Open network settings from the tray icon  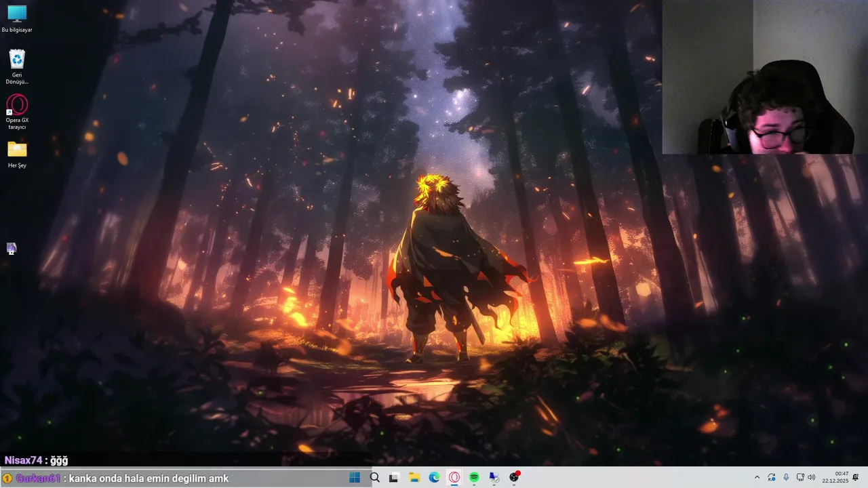[800, 477]
